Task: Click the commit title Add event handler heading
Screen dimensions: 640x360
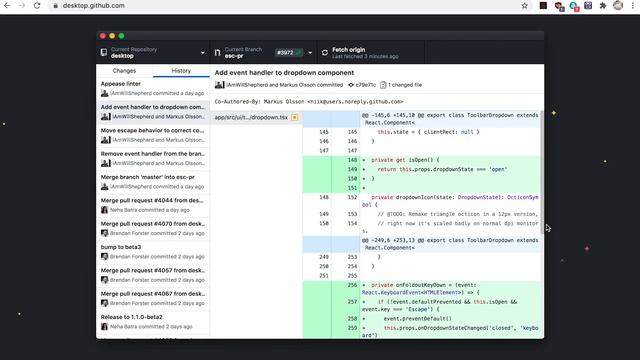Action: pos(284,73)
